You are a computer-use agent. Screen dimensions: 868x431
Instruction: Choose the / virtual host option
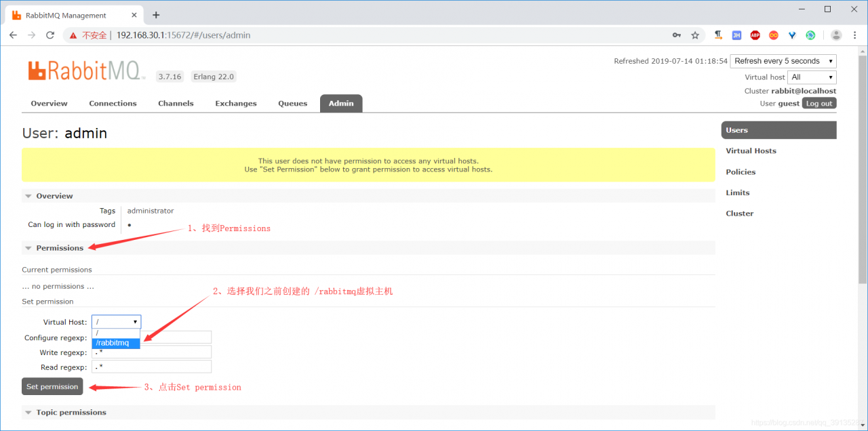[116, 333]
